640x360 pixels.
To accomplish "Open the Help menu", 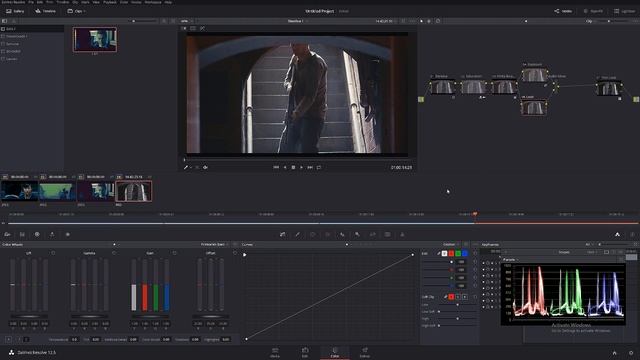I will pyautogui.click(x=168, y=2).
